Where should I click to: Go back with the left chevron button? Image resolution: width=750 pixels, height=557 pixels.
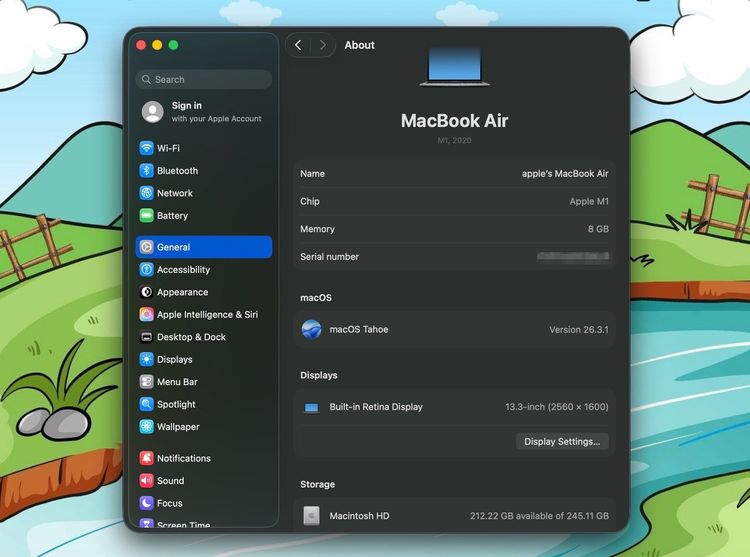point(298,45)
